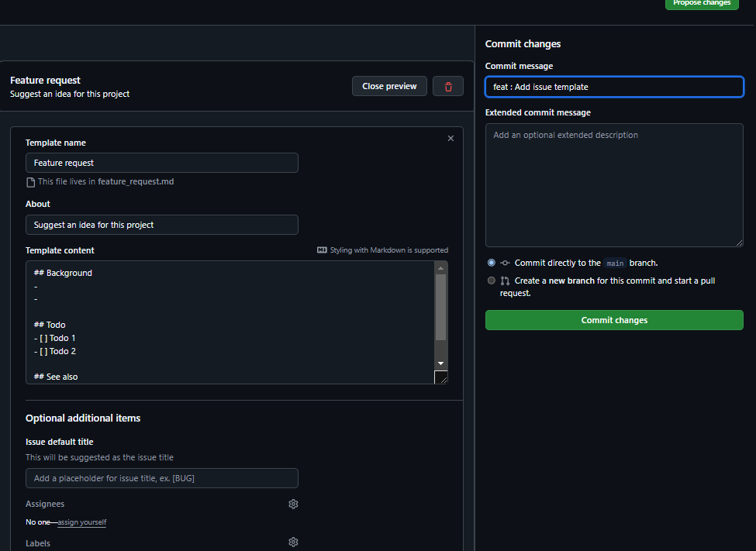756x551 pixels.
Task: Click the Template content textarea resize handle
Action: point(440,377)
